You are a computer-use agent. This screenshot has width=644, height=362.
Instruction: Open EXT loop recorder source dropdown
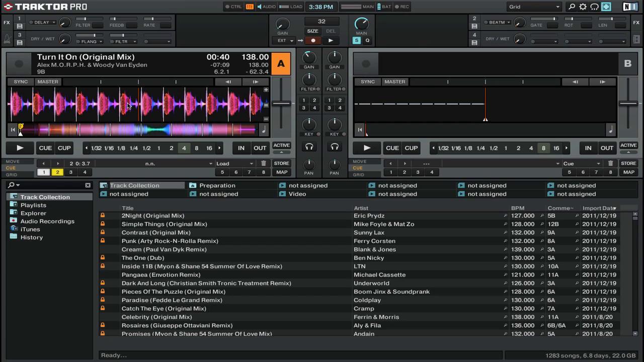click(284, 41)
